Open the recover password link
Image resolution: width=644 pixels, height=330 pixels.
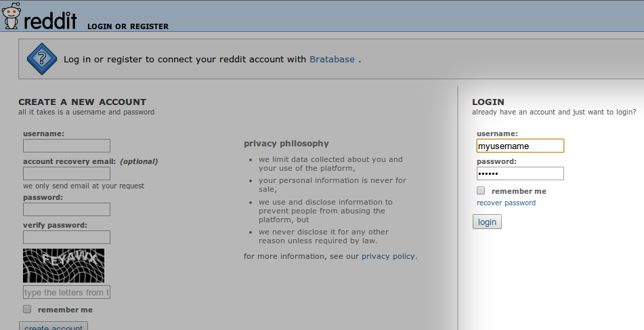(506, 203)
